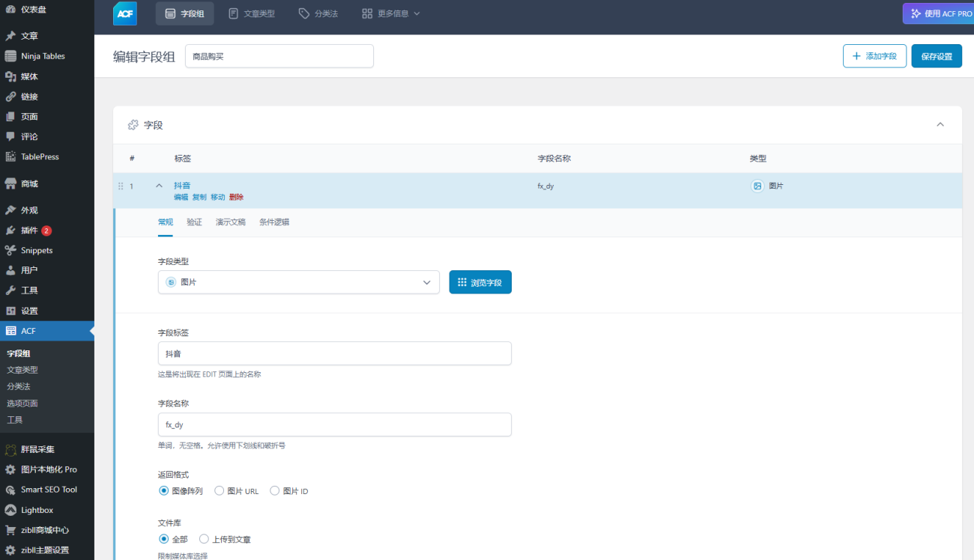Collapse the 字段 panel
The width and height of the screenshot is (974, 560).
[940, 124]
